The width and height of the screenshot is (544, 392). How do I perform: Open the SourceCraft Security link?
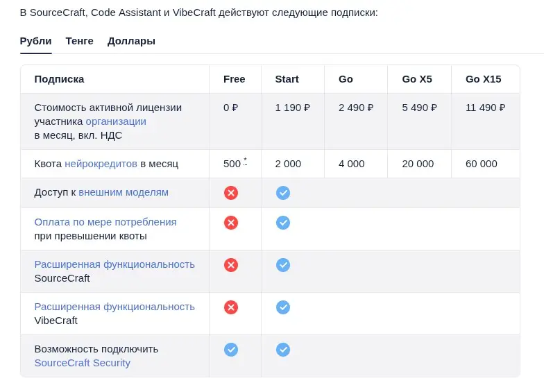point(82,363)
